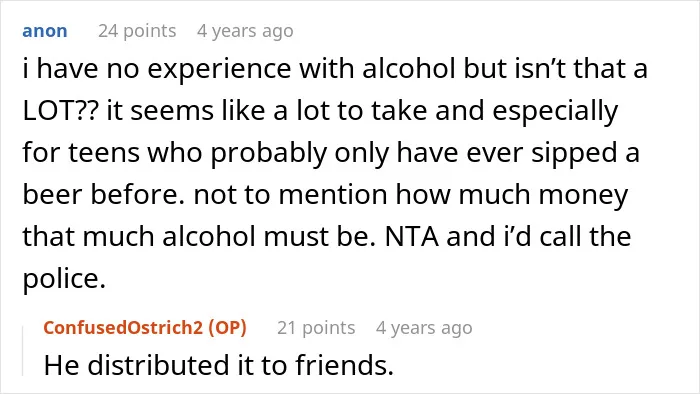
Task: Click the 21 points score label
Action: pos(316,328)
